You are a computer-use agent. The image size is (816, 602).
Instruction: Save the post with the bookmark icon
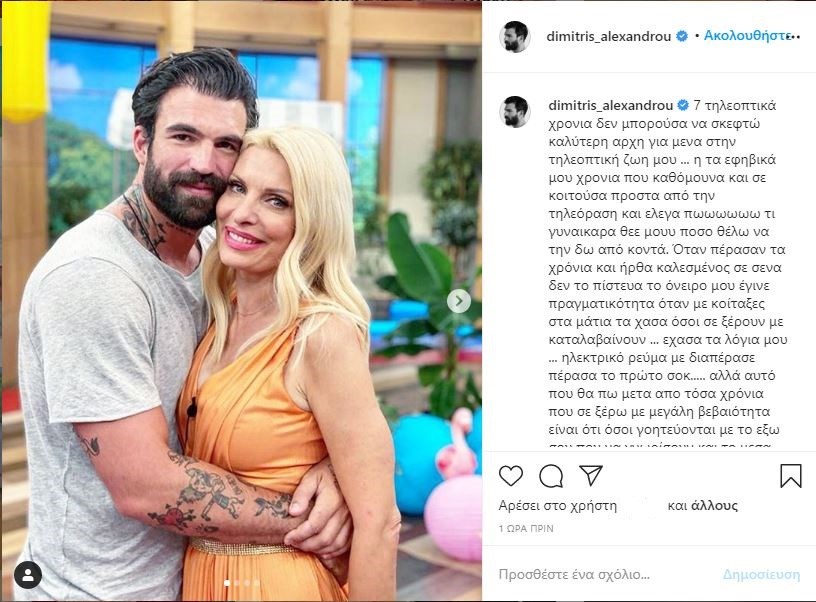[790, 476]
